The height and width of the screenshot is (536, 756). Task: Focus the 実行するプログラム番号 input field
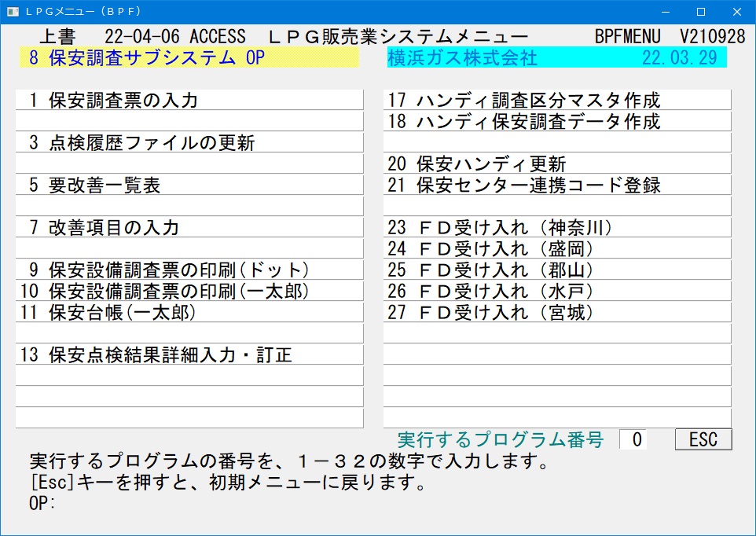click(633, 439)
